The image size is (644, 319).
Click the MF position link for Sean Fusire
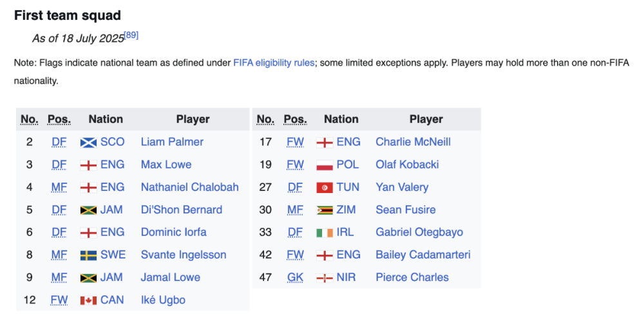click(x=295, y=210)
